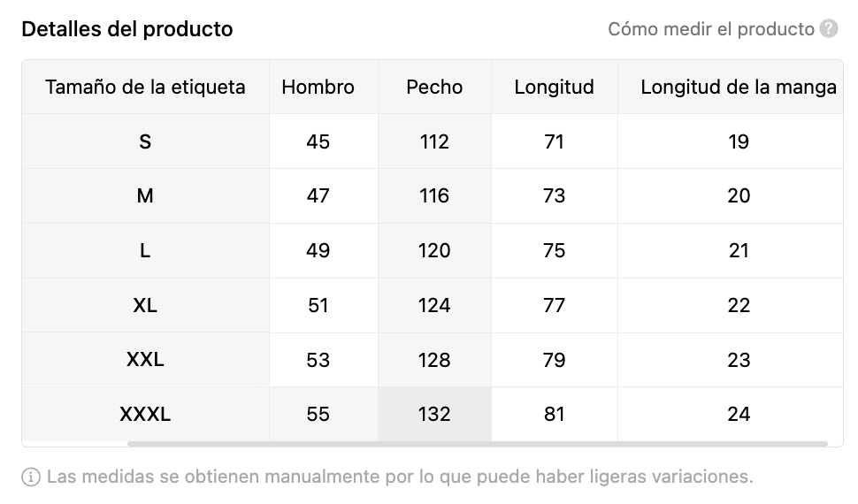Click the info icon beside measurement note
858x504 pixels.
[x=31, y=477]
